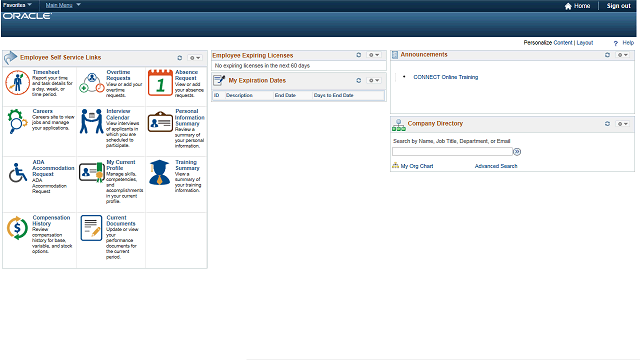This screenshot has width=640, height=360.
Task: Click Personalize Content link
Action: point(563,42)
